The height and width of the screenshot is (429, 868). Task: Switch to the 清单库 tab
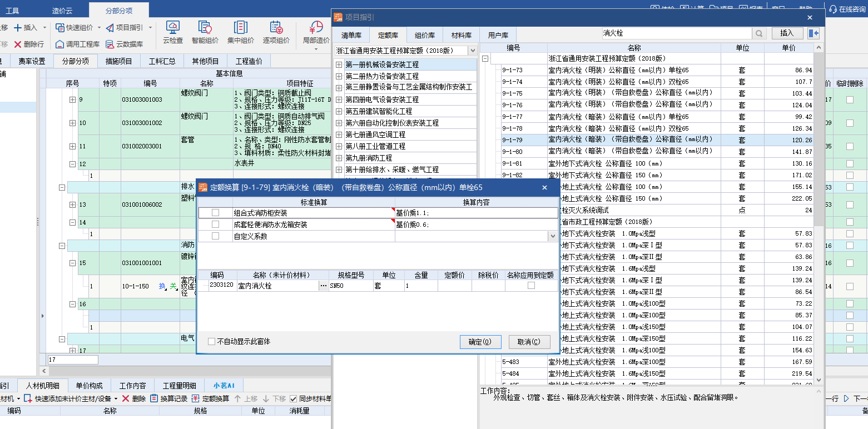351,35
